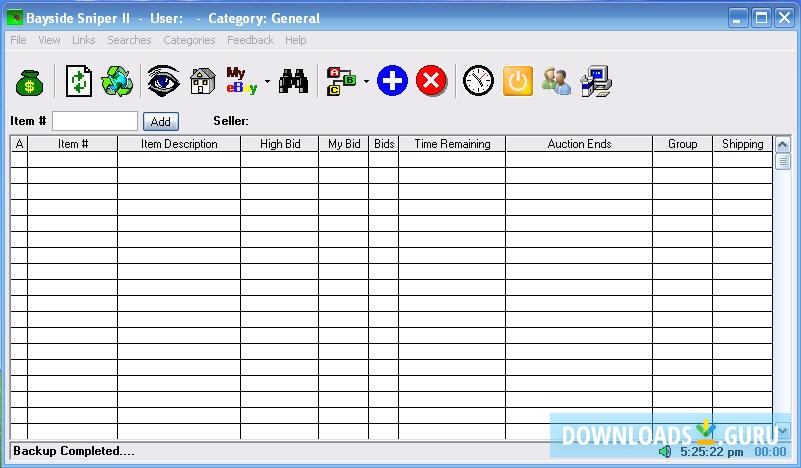Click the orange power button icon
This screenshot has height=468, width=801.
pyautogui.click(x=517, y=81)
